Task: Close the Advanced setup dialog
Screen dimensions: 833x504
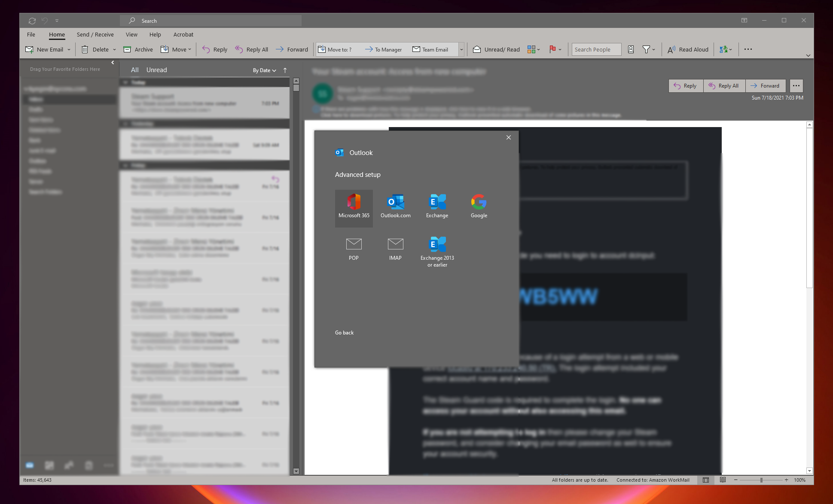Action: pyautogui.click(x=509, y=137)
